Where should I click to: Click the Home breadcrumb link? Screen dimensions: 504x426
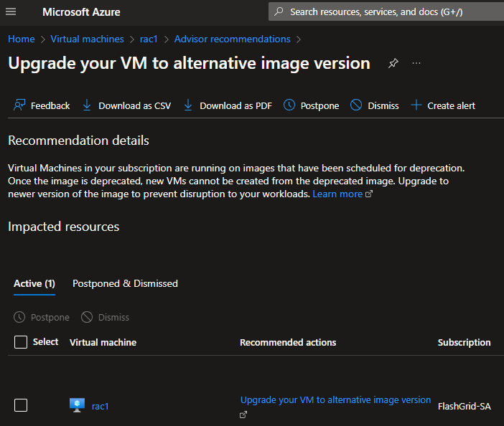point(22,39)
